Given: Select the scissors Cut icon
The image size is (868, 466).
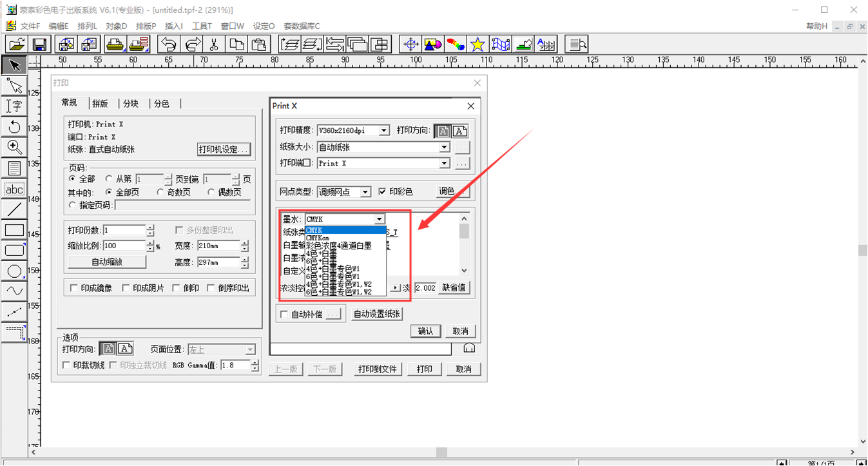Looking at the screenshot, I should 214,44.
